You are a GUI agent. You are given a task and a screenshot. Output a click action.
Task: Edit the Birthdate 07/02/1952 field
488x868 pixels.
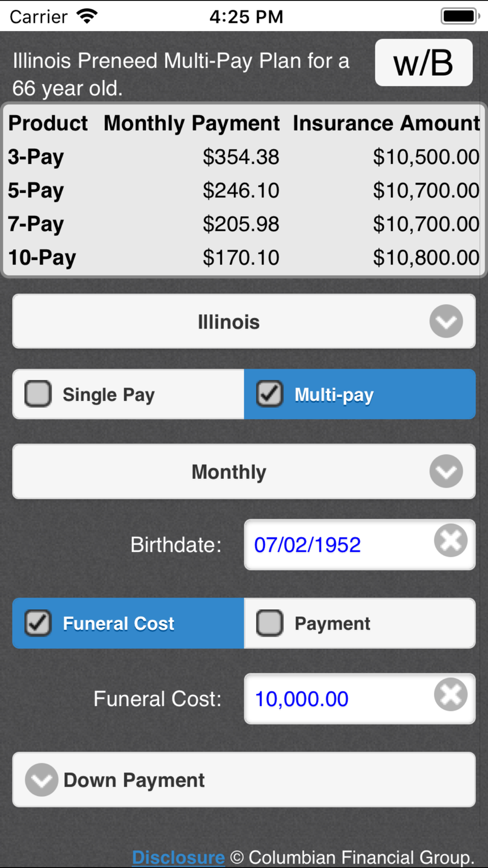coord(360,544)
